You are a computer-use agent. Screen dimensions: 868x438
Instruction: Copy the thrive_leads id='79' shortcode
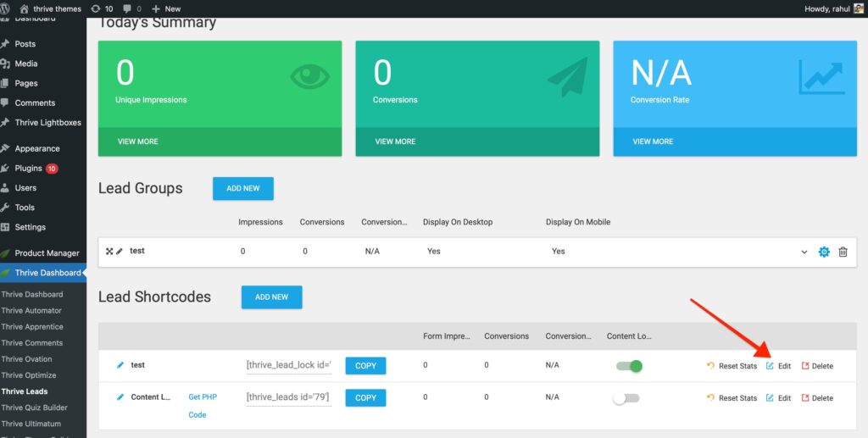(x=365, y=398)
